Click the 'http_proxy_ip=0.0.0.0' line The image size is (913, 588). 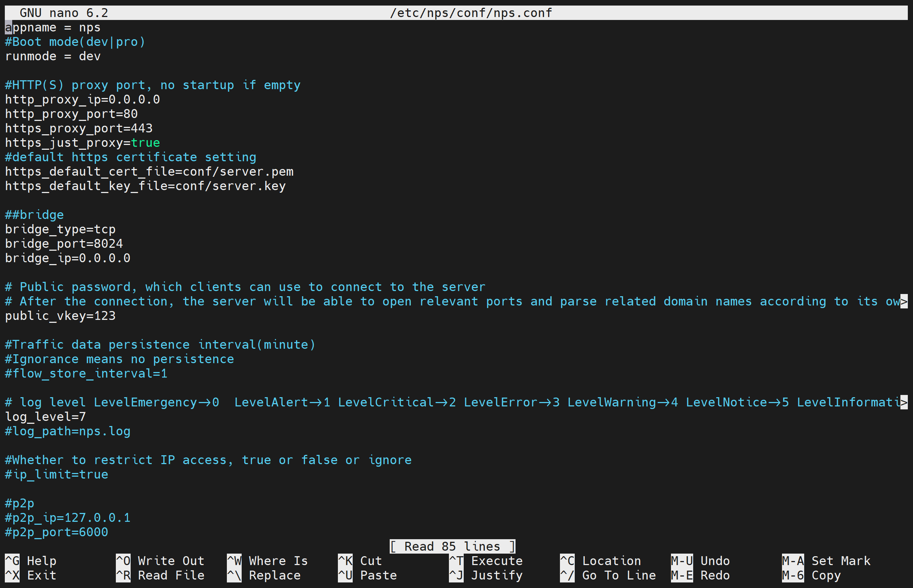[x=83, y=99]
